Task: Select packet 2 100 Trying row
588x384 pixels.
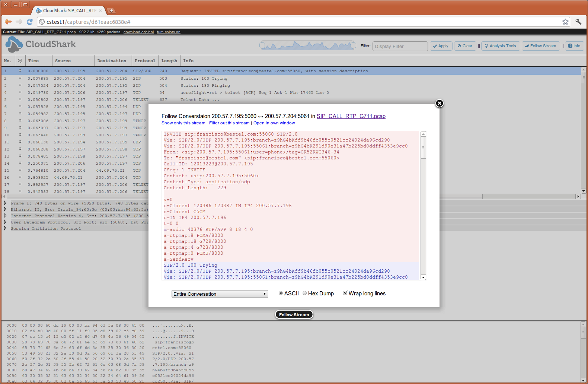Action: [x=291, y=78]
